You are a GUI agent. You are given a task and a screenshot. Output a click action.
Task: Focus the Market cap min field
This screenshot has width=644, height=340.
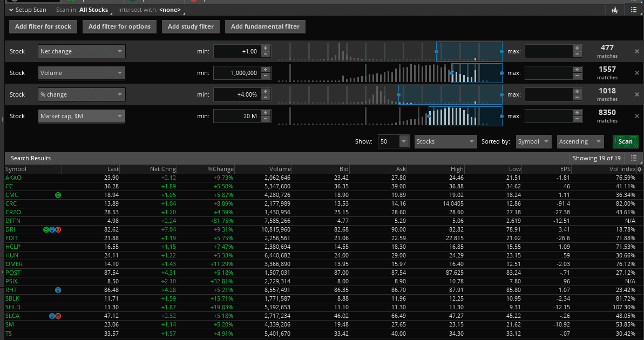point(237,116)
